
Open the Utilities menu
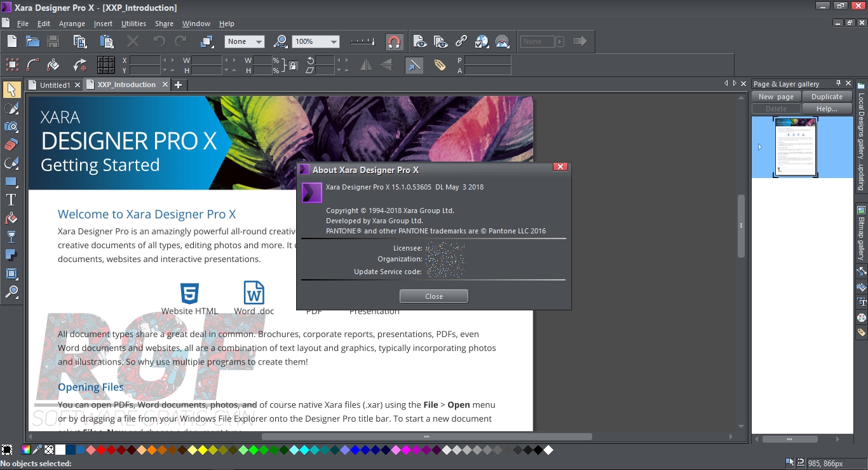tap(133, 24)
